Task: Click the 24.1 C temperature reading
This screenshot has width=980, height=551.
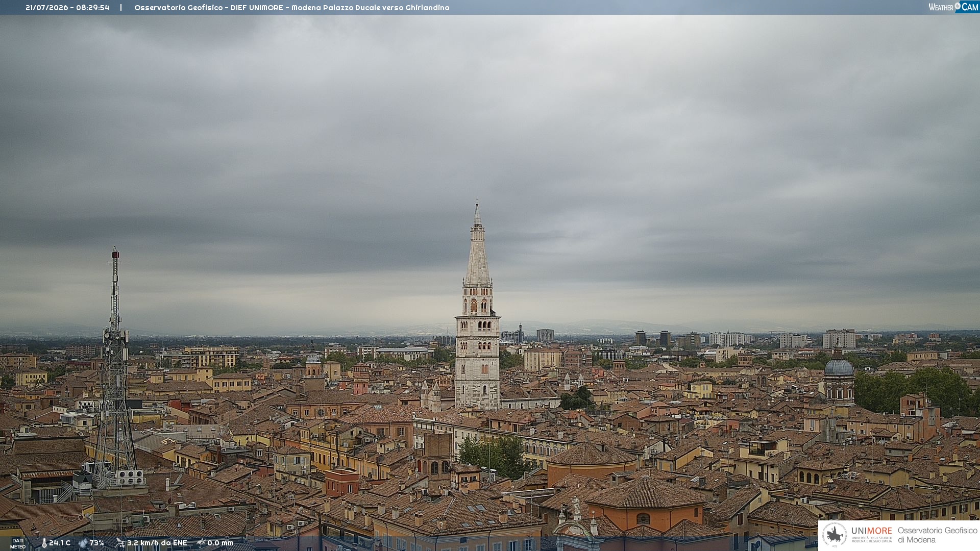Action: [60, 543]
